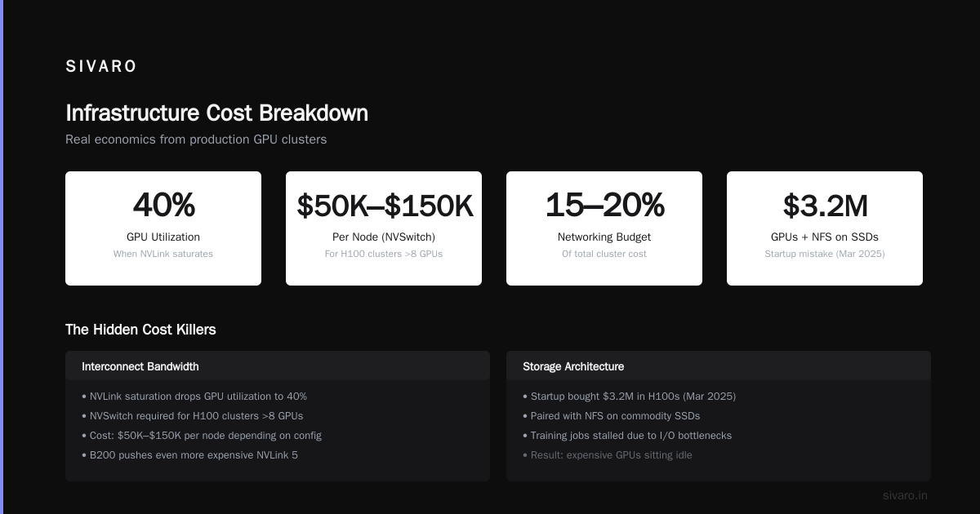The width and height of the screenshot is (980, 514).
Task: Click The Hidden Cost Killers heading
Action: point(140,330)
